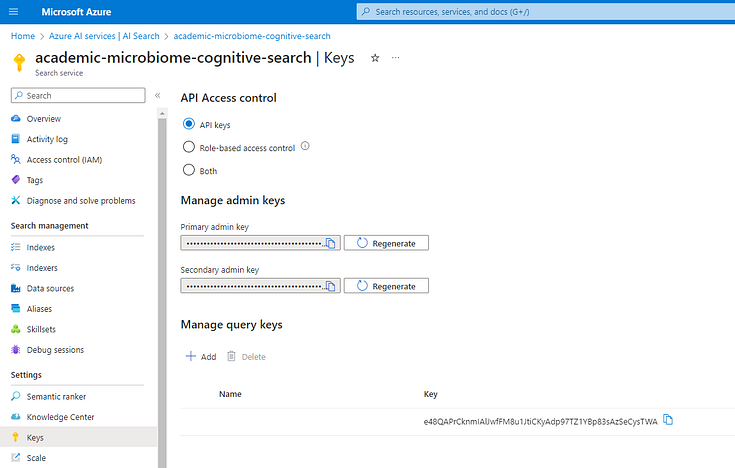The image size is (735, 468).
Task: Click the Activity log icon
Action: click(15, 139)
